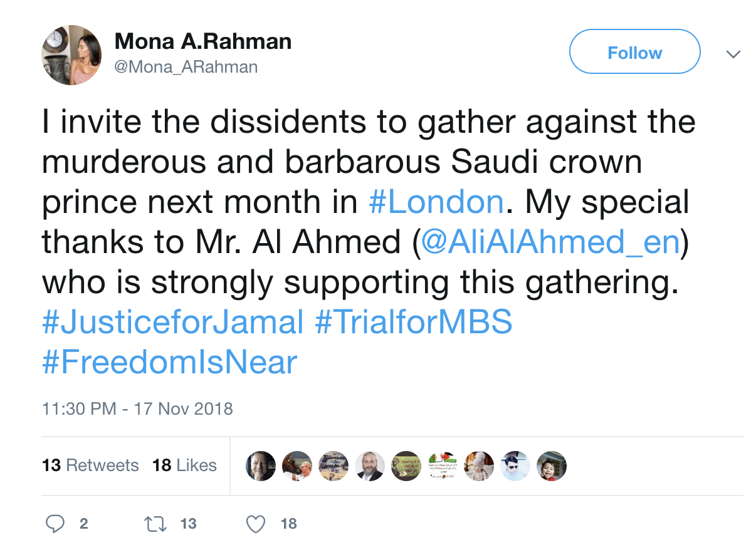View the list of 13 Retweets
Screen dimensions: 756x550
(90, 465)
